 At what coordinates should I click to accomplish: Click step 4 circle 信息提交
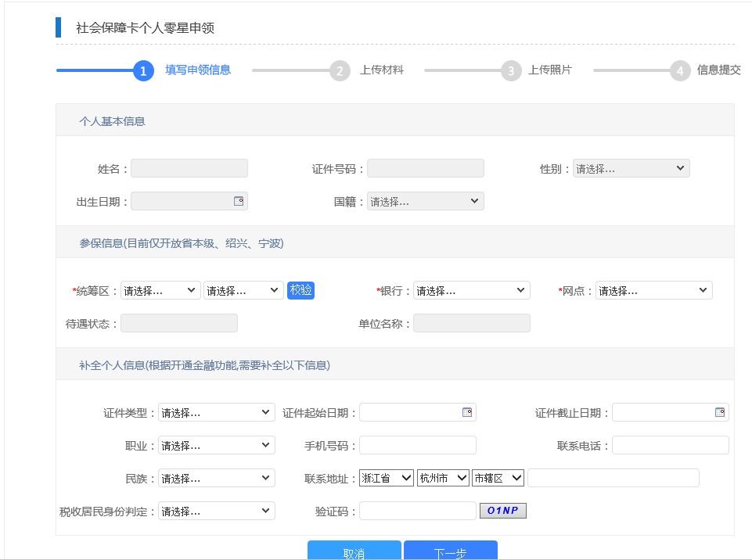(x=680, y=71)
